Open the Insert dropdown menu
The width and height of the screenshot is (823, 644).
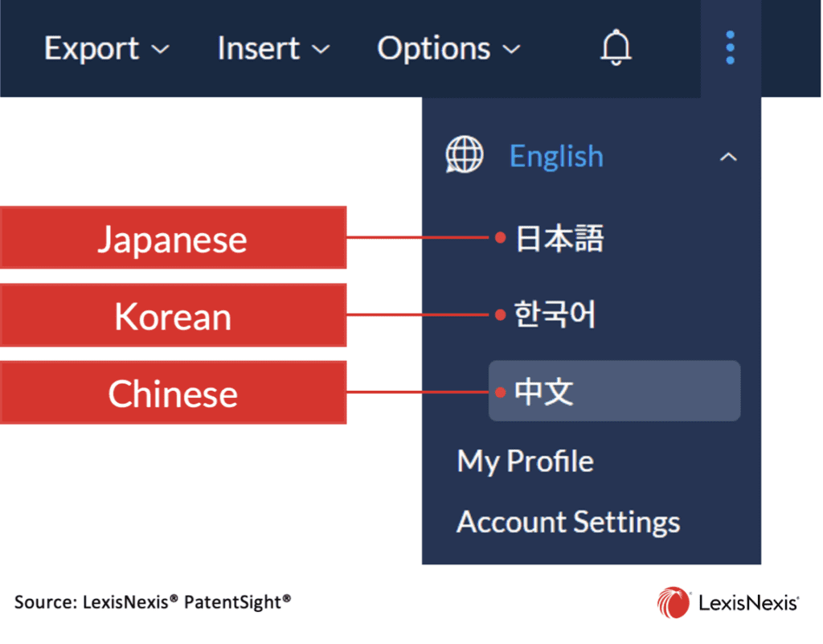tap(273, 49)
